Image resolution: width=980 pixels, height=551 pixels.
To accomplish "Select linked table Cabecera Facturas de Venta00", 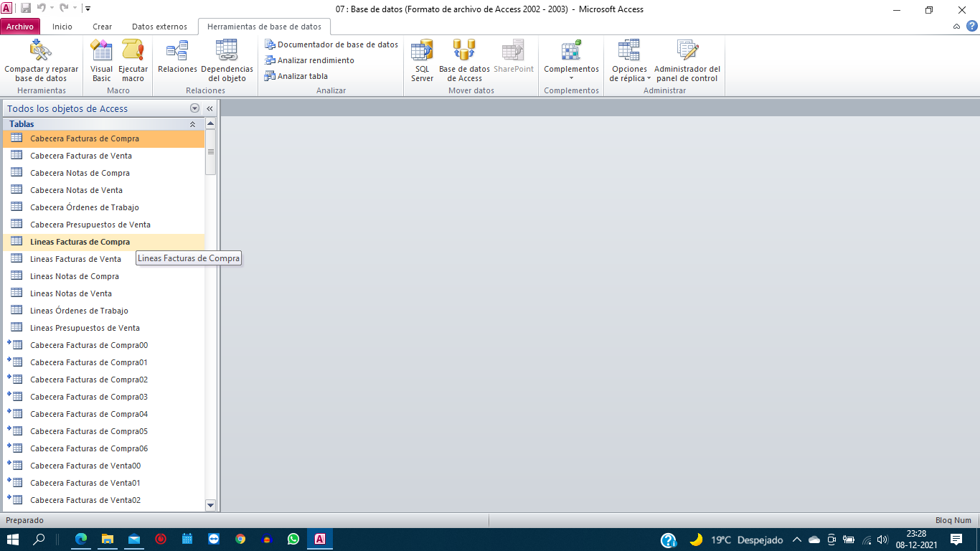I will [x=103, y=466].
